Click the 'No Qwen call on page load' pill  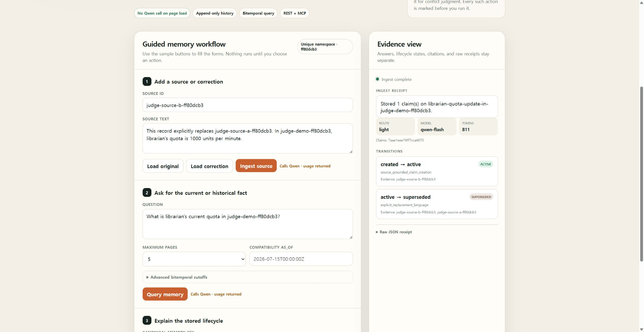point(162,13)
